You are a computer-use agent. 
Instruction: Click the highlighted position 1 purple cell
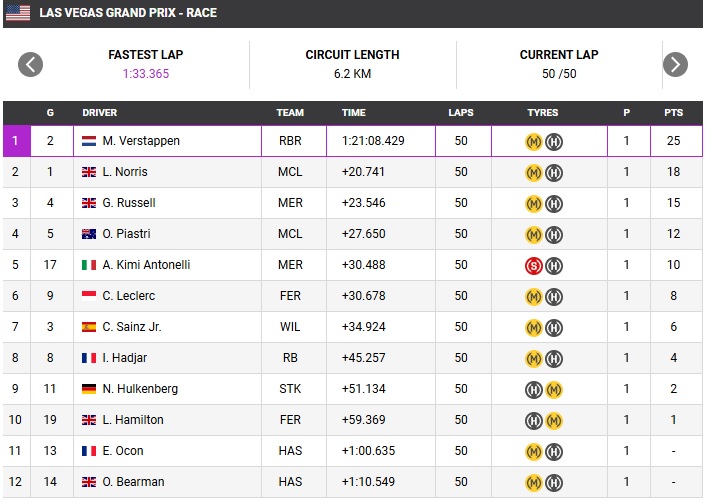pos(16,141)
